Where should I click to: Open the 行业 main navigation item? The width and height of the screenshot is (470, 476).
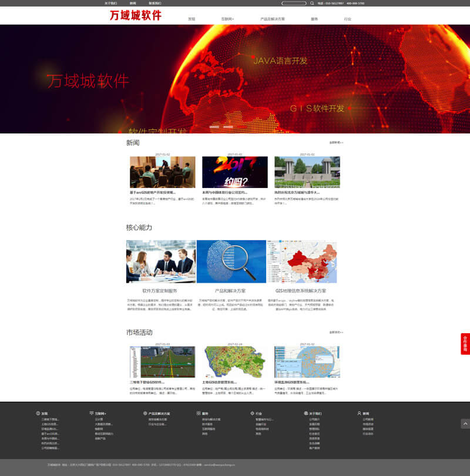(347, 19)
